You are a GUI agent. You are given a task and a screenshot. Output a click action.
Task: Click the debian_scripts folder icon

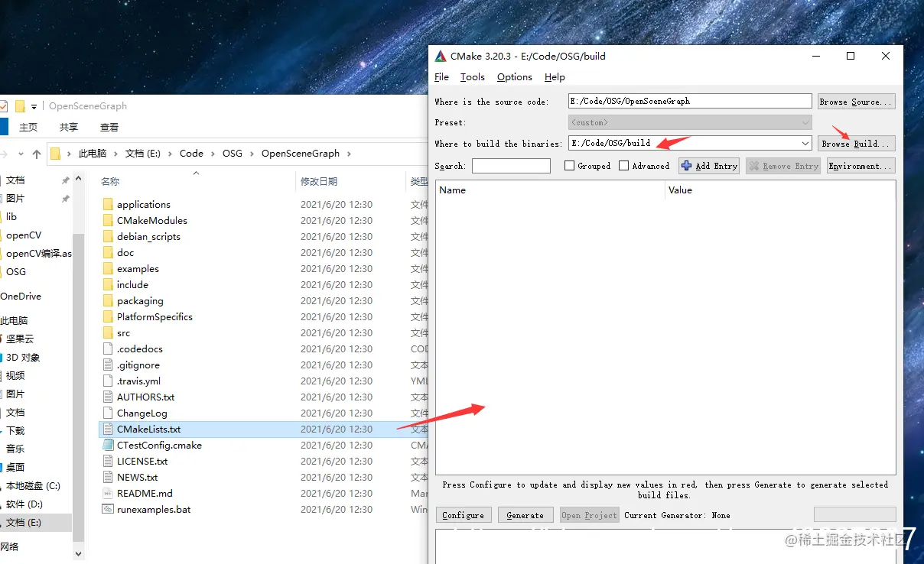[108, 236]
